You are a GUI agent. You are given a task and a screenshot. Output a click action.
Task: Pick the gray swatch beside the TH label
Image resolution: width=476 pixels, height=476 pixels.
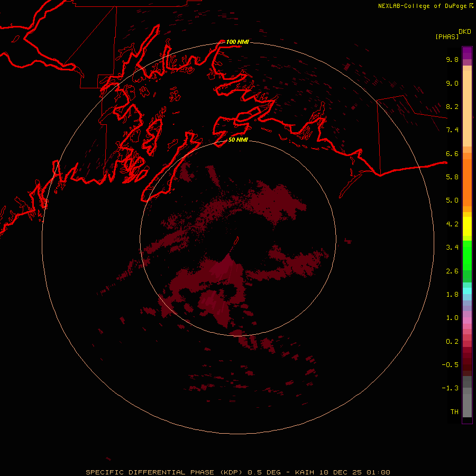(467, 407)
